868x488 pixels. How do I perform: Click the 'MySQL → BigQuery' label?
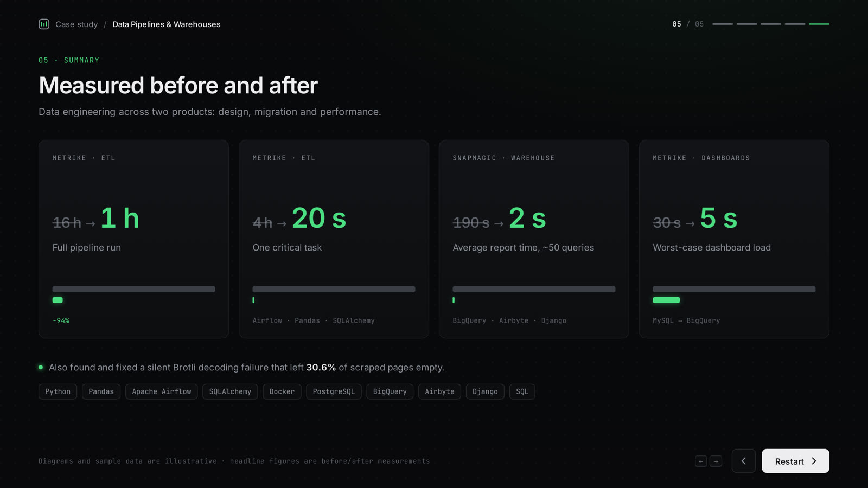(686, 320)
